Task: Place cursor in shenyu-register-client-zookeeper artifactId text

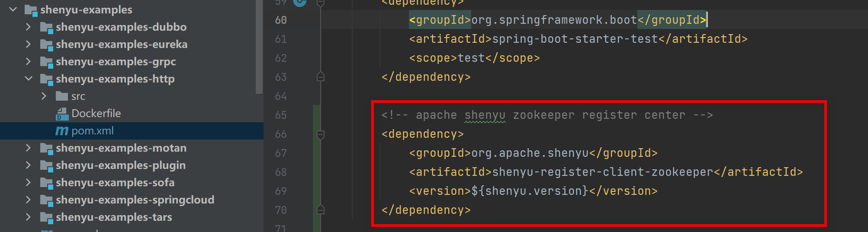Action: coord(602,172)
